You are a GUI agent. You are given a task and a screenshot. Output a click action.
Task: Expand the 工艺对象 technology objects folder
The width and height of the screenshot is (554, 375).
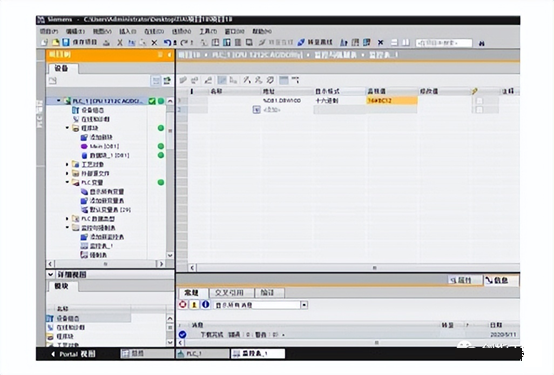tap(67, 164)
